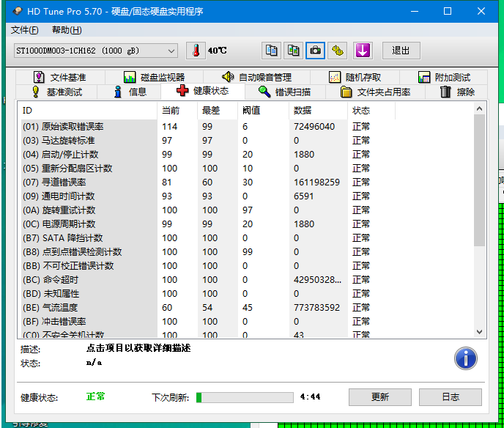Viewport: 504px width, 428px height.
Task: Click the green 正常 health status text
Action: pyautogui.click(x=95, y=396)
